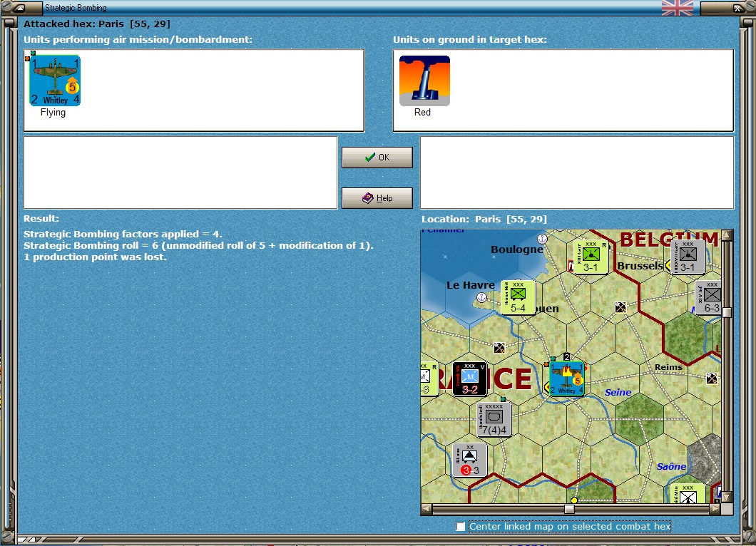Click the Strategic Bombing window system menu button
756x546 pixels.
[19, 8]
